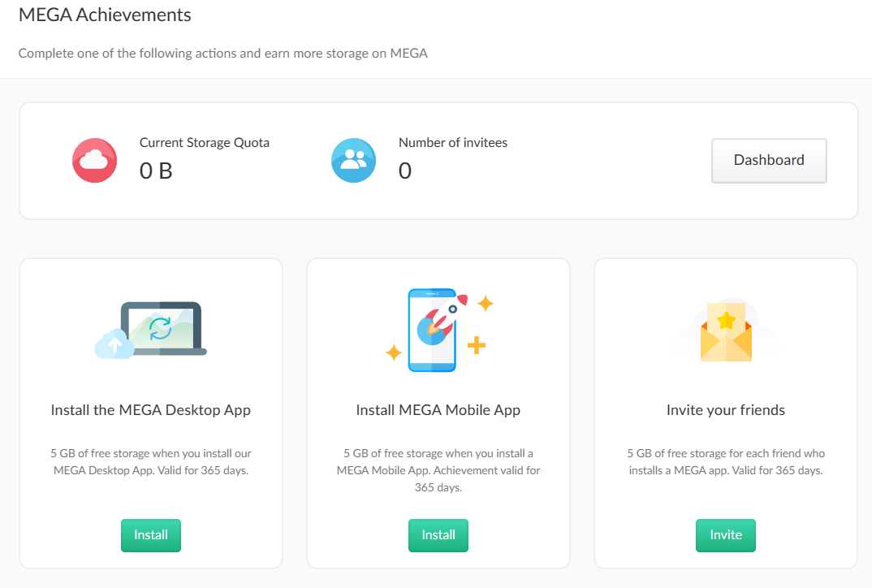Open the Dashboard button
The width and height of the screenshot is (872, 588).
pos(769,160)
